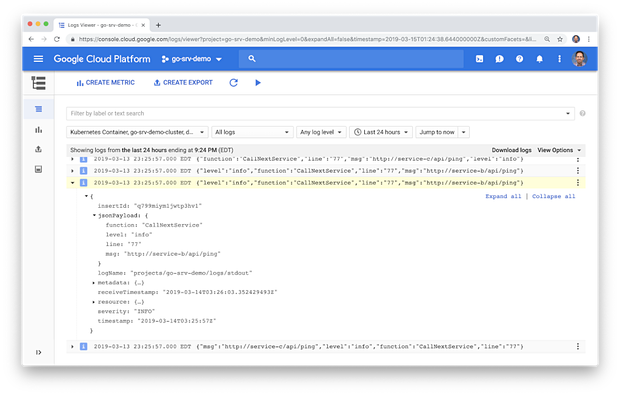
Task: Click Expand all link
Action: click(503, 196)
